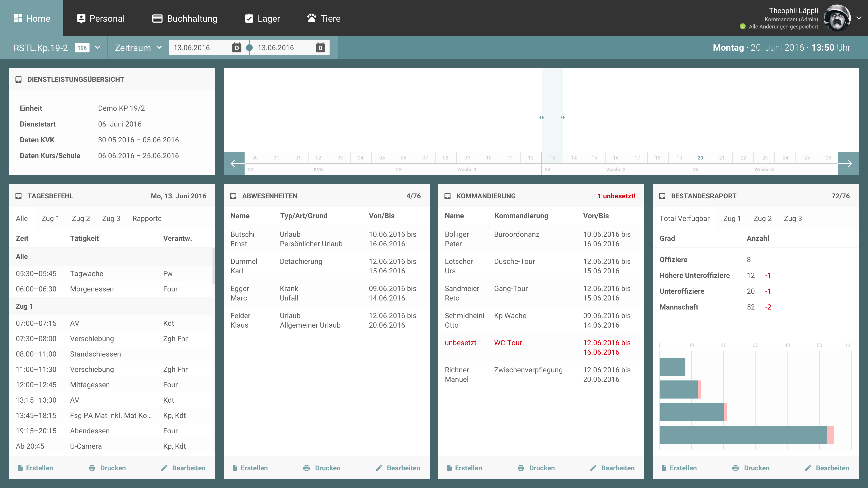
Task: Switch to Zug 2 tab in Tagesbefehl
Action: [x=80, y=218]
